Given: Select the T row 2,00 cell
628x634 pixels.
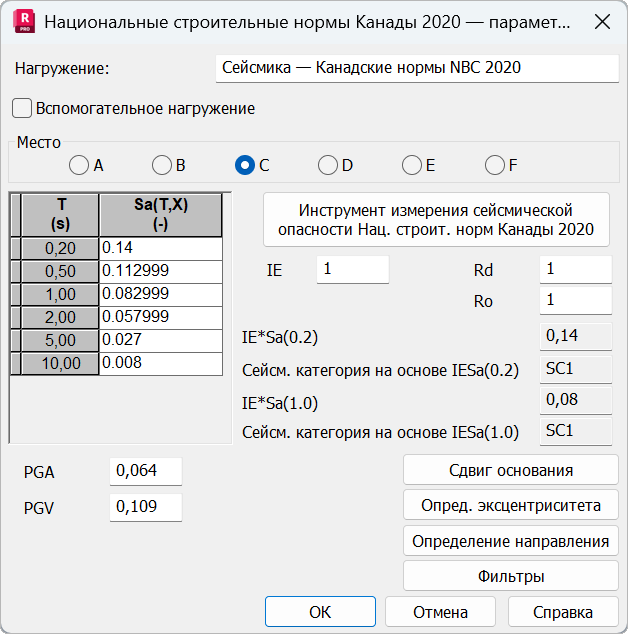Looking at the screenshot, I should [x=60, y=317].
